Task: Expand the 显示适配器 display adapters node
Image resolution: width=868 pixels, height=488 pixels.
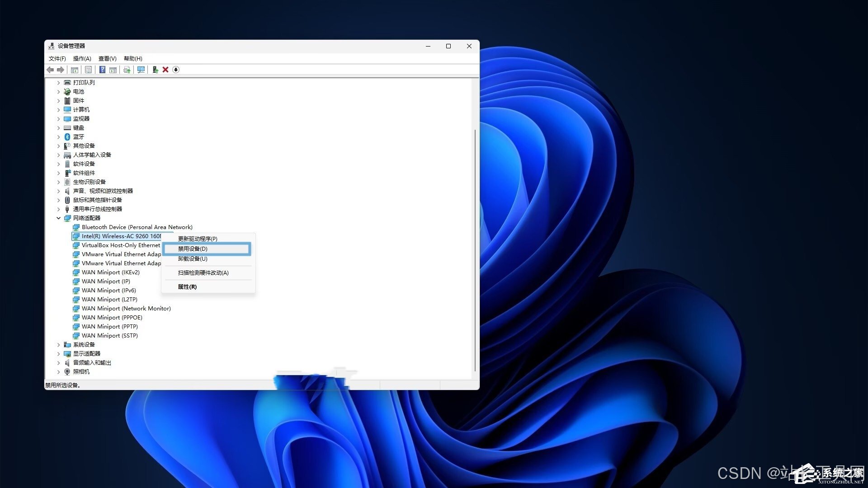Action: pos(58,354)
